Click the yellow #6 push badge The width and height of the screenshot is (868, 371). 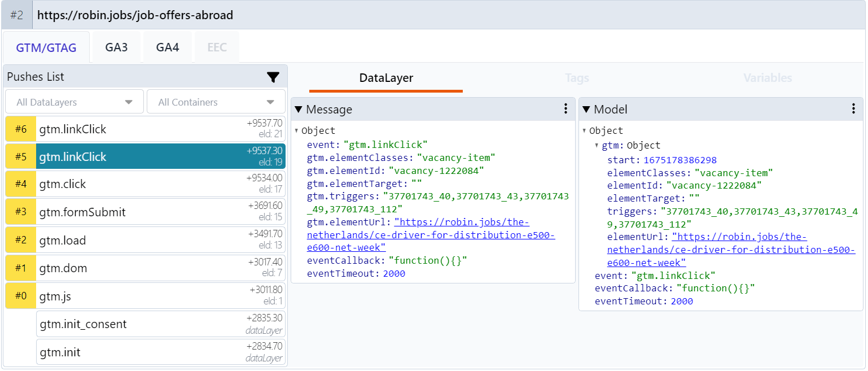pos(20,129)
